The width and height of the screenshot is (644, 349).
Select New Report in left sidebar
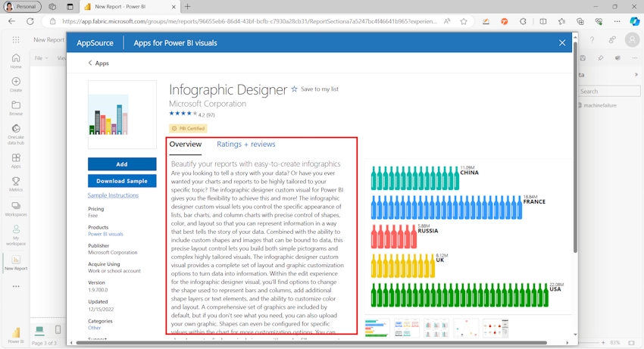(16, 263)
